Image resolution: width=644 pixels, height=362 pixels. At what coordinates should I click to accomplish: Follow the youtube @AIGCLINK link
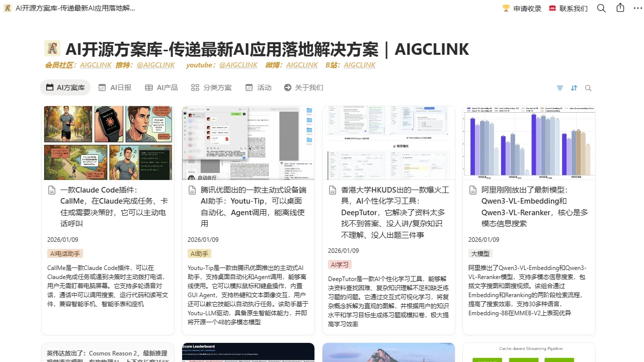point(238,65)
